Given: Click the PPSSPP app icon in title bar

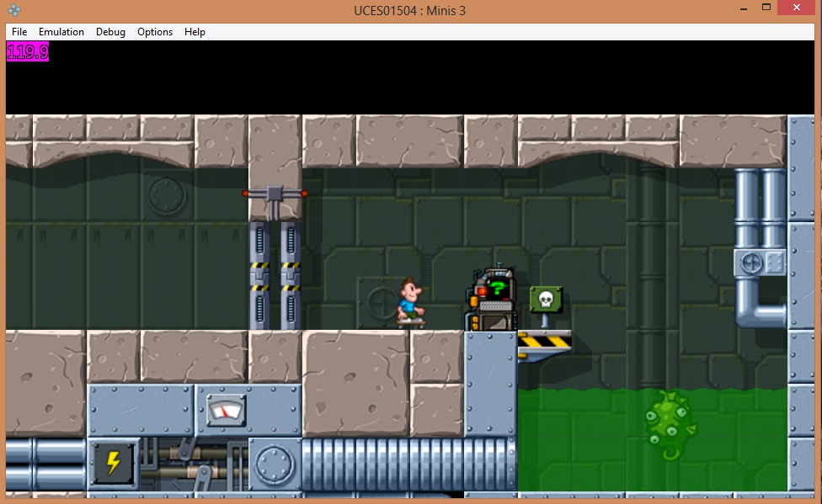Looking at the screenshot, I should point(14,10).
